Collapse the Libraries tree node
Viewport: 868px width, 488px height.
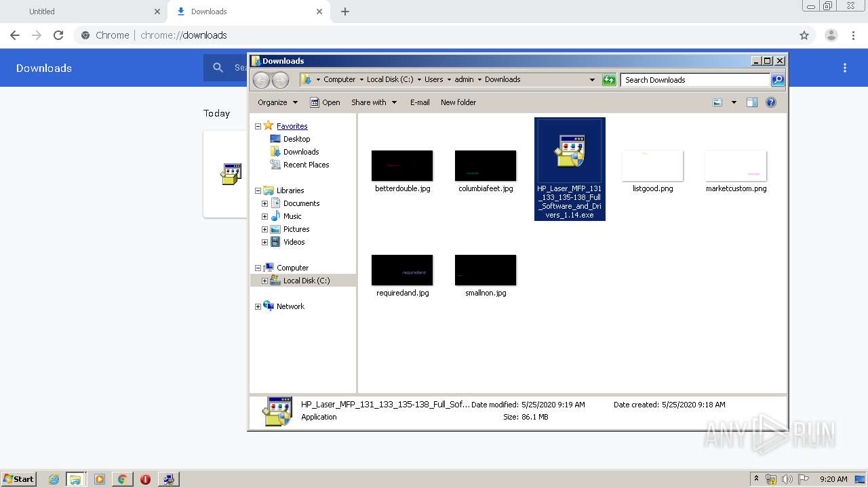(x=258, y=190)
